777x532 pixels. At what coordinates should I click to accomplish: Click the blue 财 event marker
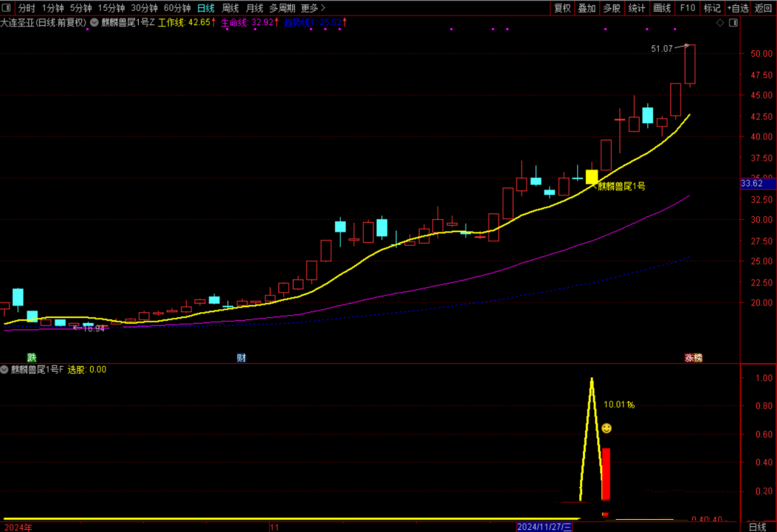point(242,357)
